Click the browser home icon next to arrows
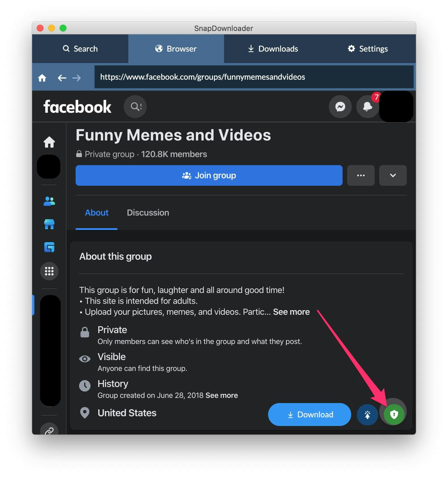Viewport: 448px width, 477px height. 42,78
